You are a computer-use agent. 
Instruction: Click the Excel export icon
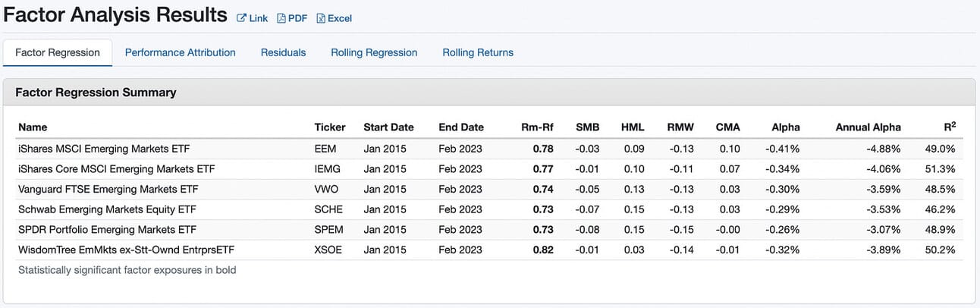click(321, 18)
